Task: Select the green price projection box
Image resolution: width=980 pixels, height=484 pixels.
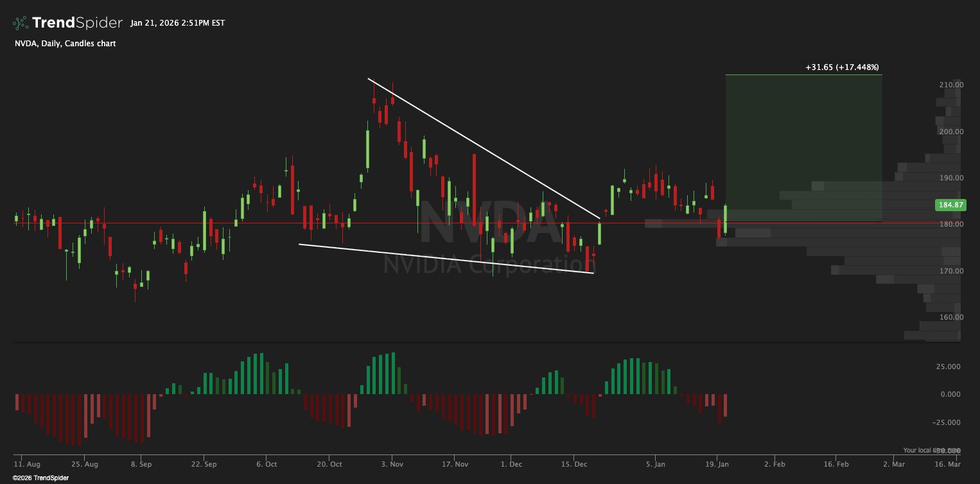Action: click(803, 148)
